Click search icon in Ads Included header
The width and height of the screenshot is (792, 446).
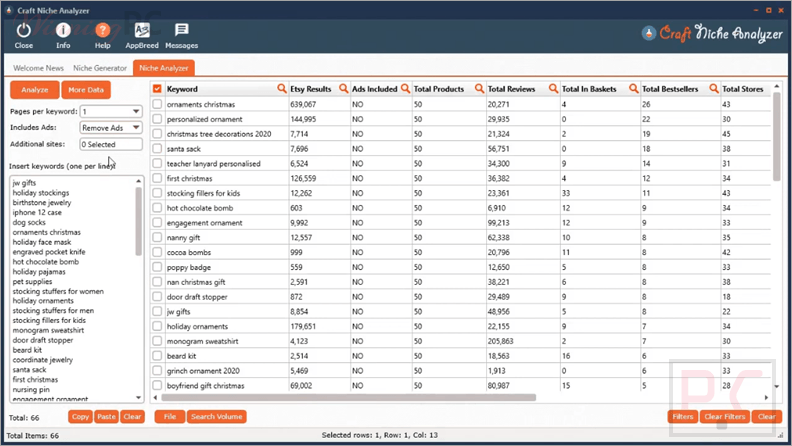(405, 89)
